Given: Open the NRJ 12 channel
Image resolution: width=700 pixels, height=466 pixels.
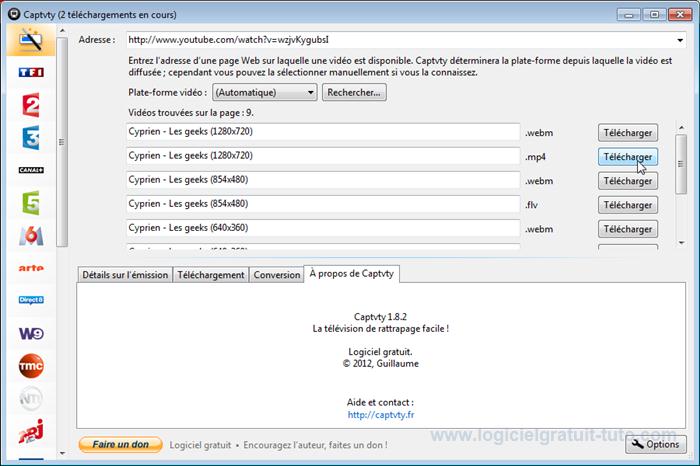Looking at the screenshot, I should pyautogui.click(x=31, y=431).
